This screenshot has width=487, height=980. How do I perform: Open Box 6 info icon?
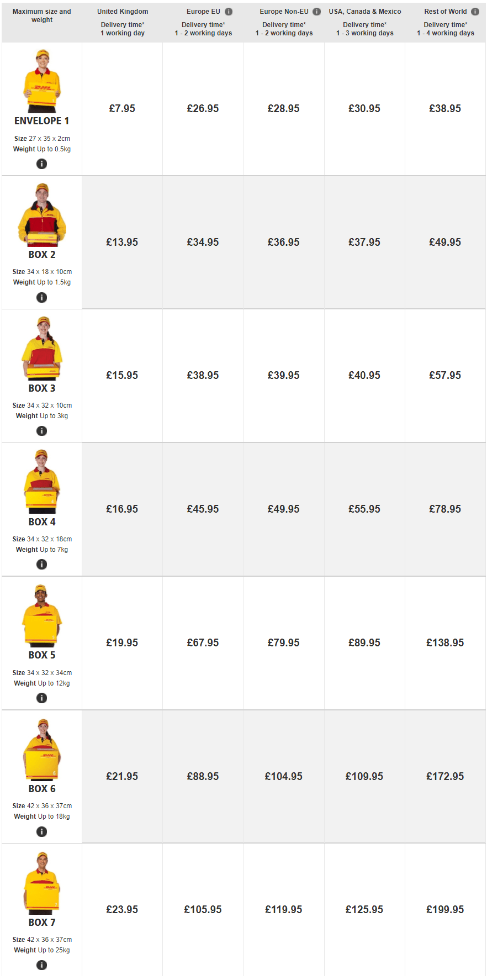coord(41,832)
